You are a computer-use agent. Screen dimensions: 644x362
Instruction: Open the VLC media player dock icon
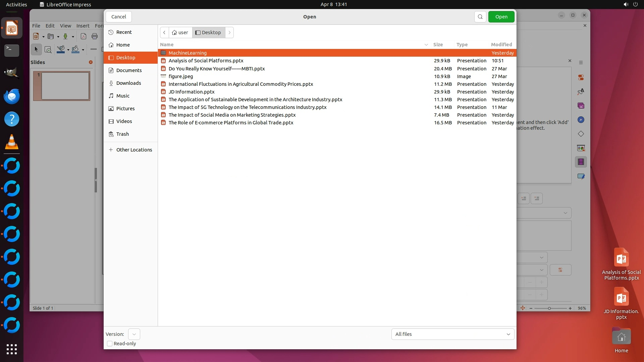pos(12,142)
